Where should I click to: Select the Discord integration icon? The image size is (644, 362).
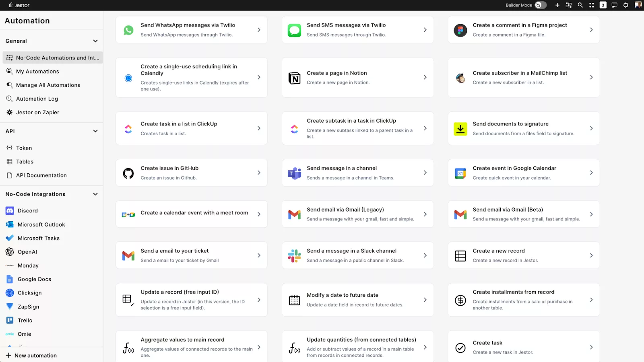click(x=10, y=211)
